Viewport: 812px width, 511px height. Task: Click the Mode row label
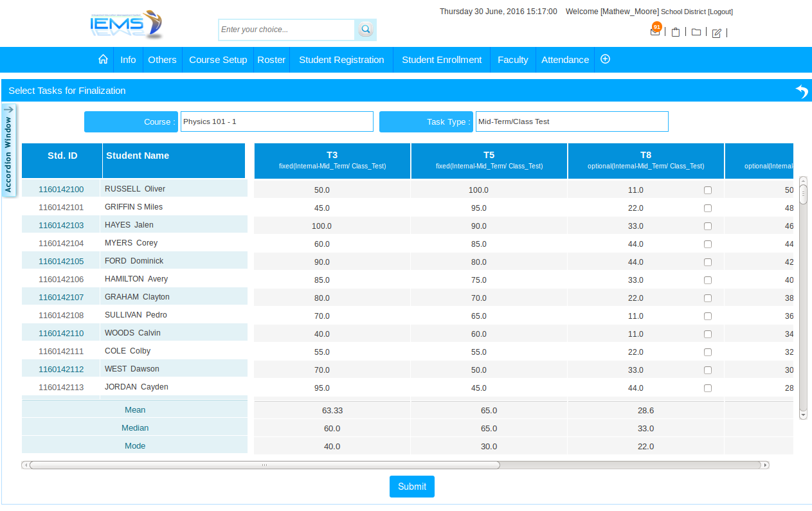tap(135, 446)
